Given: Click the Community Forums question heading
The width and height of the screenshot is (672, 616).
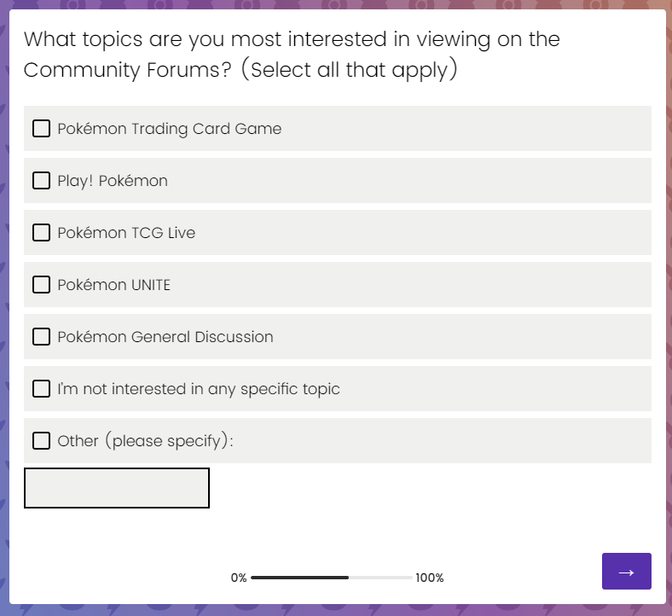Looking at the screenshot, I should [292, 55].
